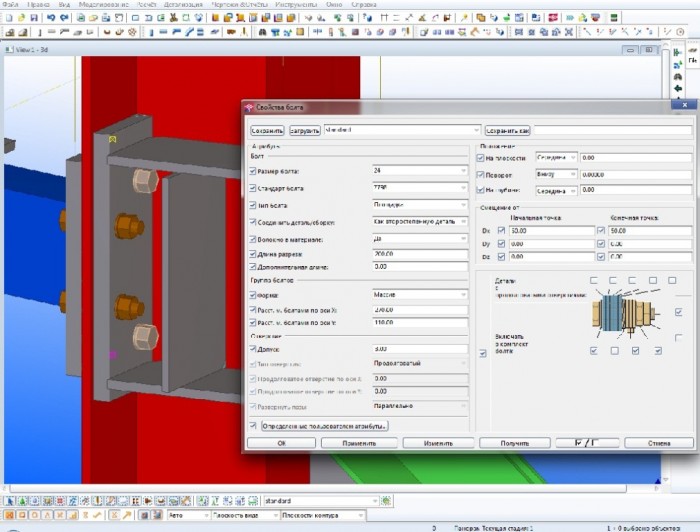Select the blue horizontal Create beam icon
The image size is (700, 532).
[x=163, y=32]
